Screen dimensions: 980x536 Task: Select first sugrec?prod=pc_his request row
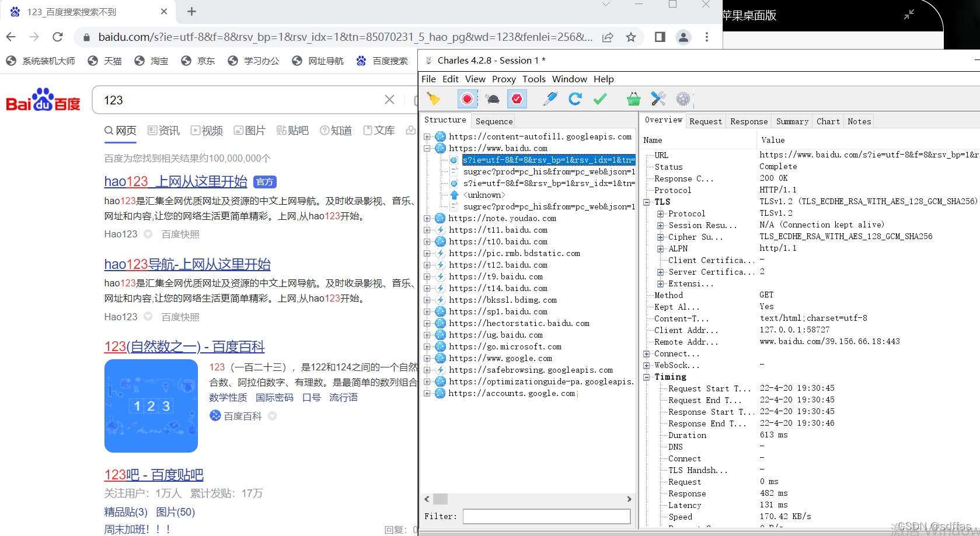[549, 171]
